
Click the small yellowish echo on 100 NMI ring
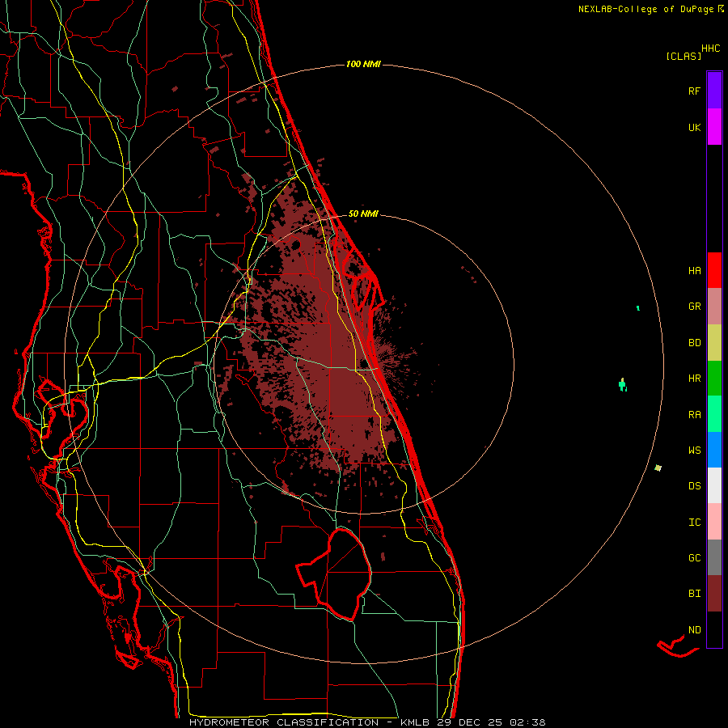click(x=658, y=468)
